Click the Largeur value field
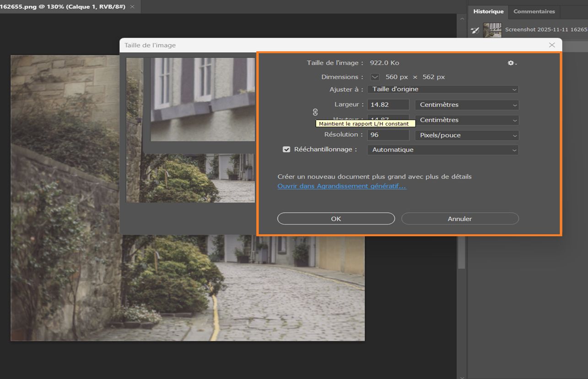This screenshot has height=379, width=588. [388, 105]
